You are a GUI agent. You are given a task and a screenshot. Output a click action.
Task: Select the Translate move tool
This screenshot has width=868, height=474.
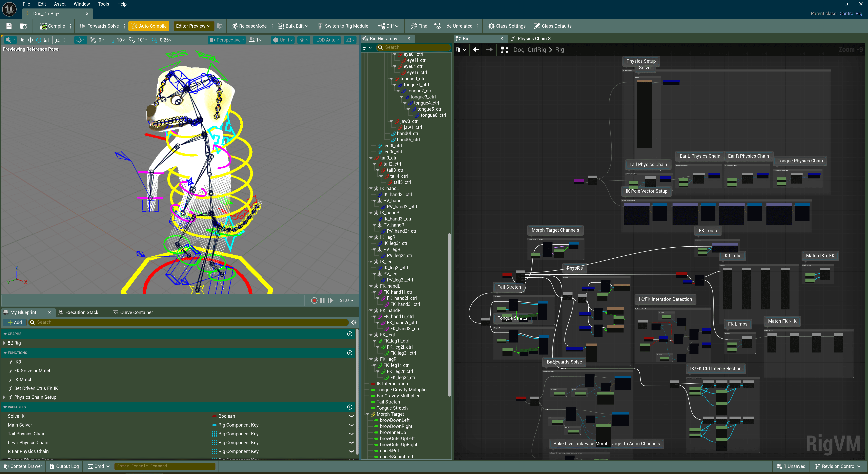click(30, 40)
